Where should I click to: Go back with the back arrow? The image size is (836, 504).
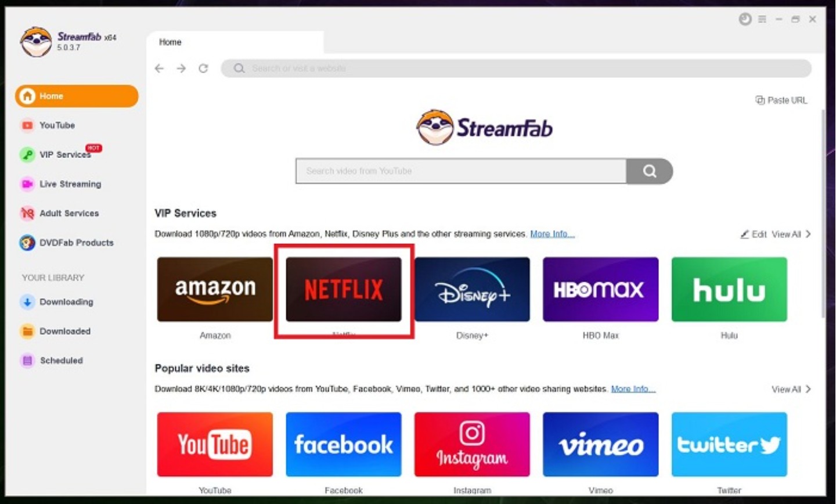click(x=159, y=69)
